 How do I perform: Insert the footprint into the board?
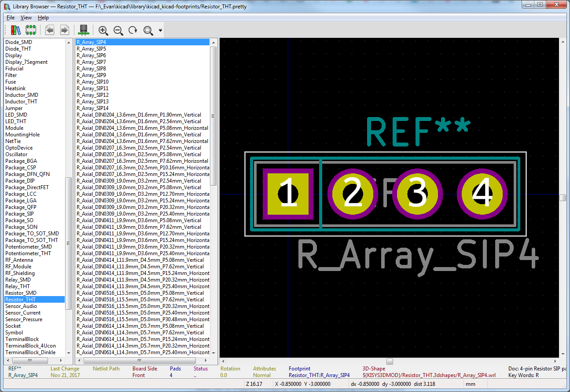[83, 30]
